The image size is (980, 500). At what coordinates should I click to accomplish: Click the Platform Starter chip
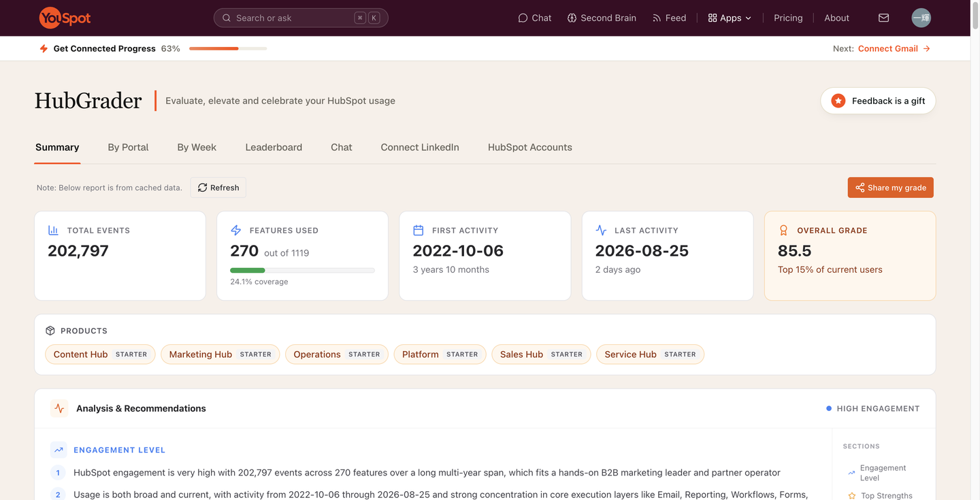(440, 354)
